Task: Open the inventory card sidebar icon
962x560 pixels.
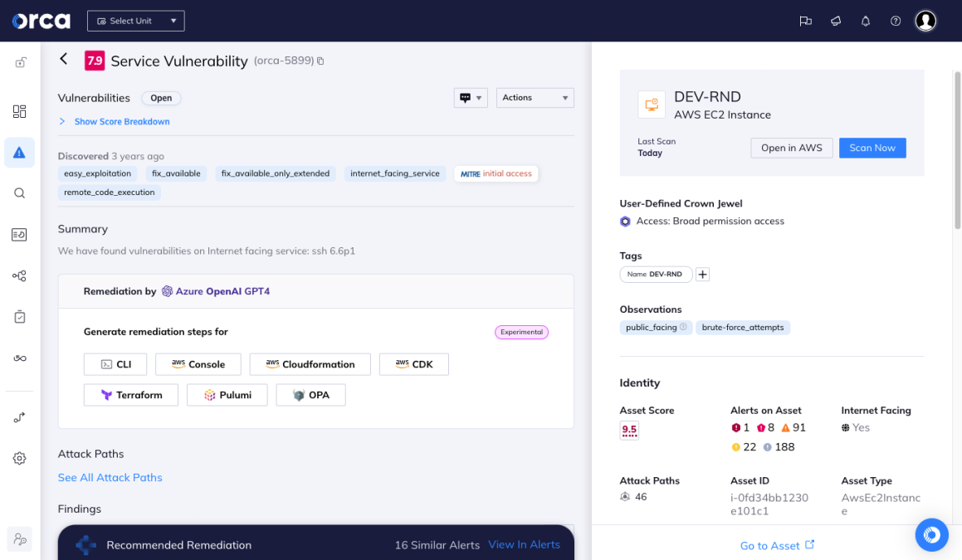Action: (x=20, y=234)
